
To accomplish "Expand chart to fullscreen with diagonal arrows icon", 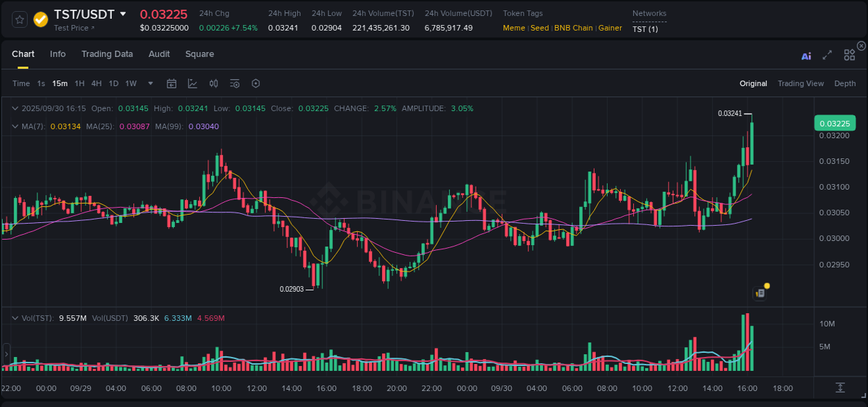I will pos(827,56).
